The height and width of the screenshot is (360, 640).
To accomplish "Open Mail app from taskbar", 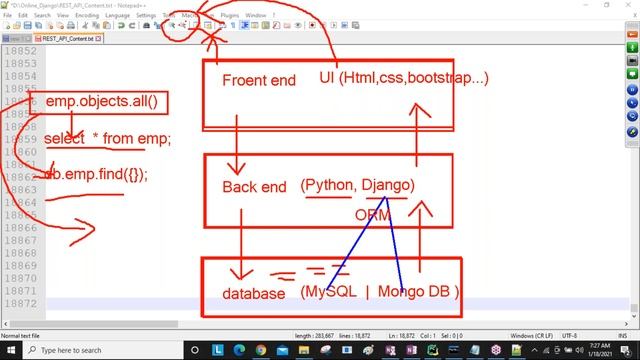I will 282,350.
